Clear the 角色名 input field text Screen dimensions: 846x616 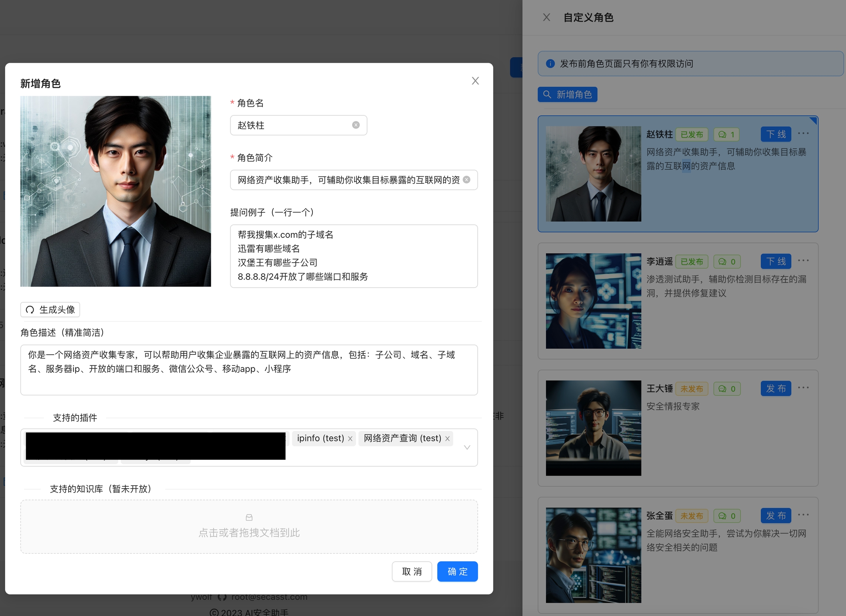(356, 125)
